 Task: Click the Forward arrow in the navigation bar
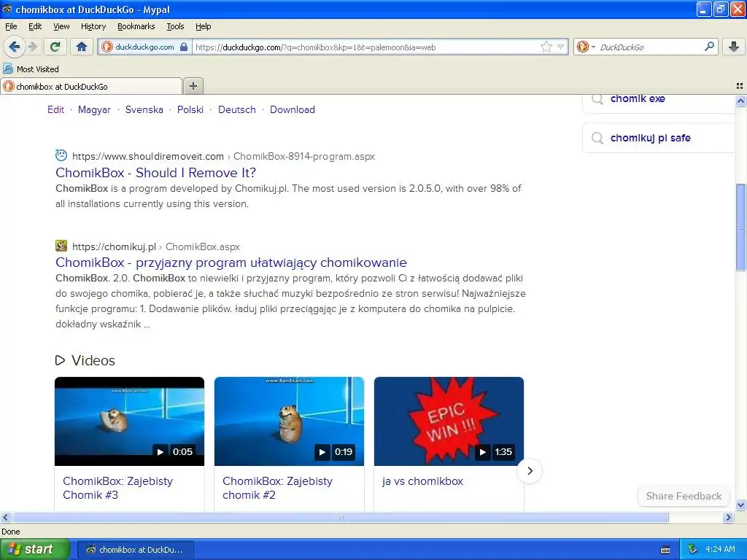coord(32,47)
